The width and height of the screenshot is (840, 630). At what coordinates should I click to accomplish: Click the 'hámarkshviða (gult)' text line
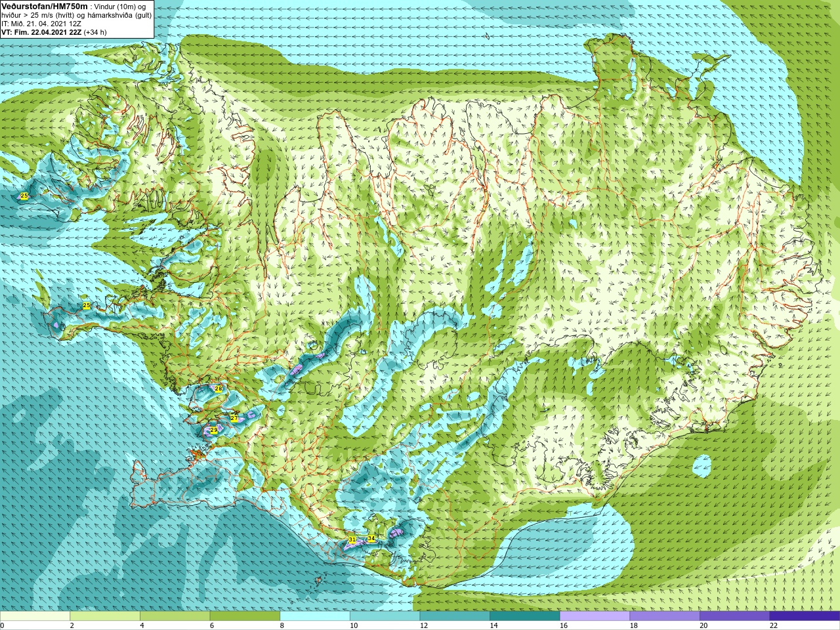[x=119, y=15]
